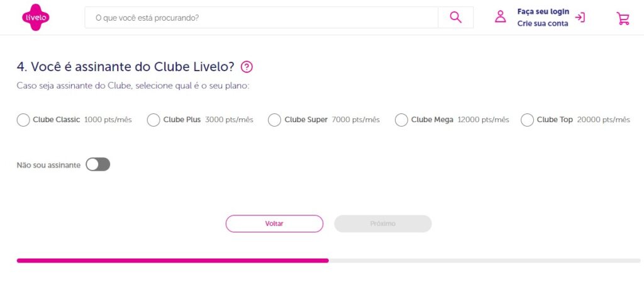644x284 pixels.
Task: Click the pink progress bar
Action: [172, 260]
